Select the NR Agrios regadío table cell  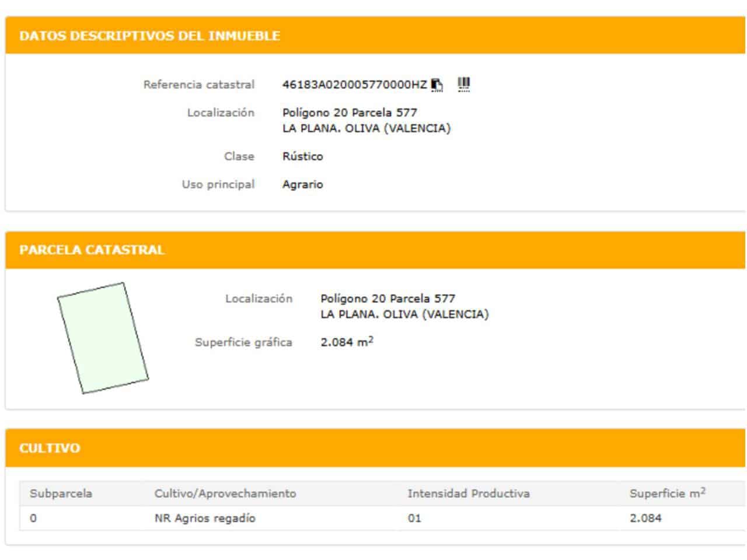pyautogui.click(x=205, y=518)
